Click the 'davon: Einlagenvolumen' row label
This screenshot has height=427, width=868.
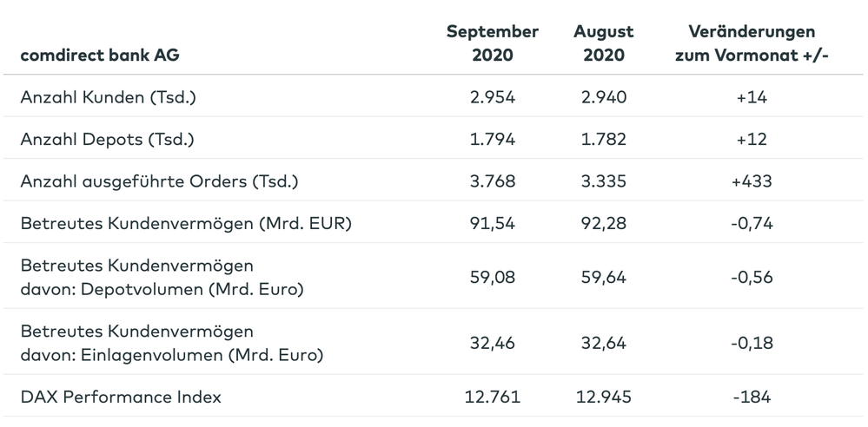pos(172,354)
